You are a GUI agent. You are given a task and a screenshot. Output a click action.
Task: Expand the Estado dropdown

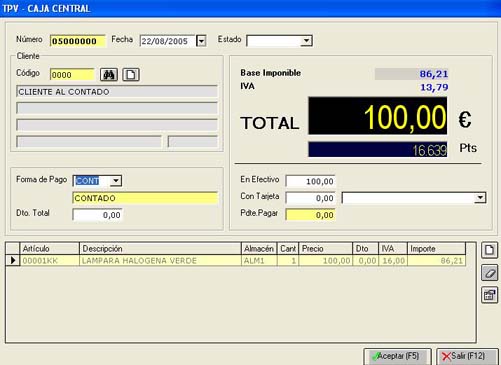coord(306,41)
